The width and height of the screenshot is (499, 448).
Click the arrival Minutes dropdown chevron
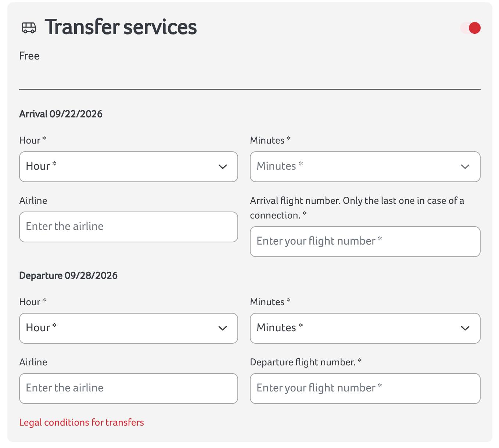coord(465,167)
